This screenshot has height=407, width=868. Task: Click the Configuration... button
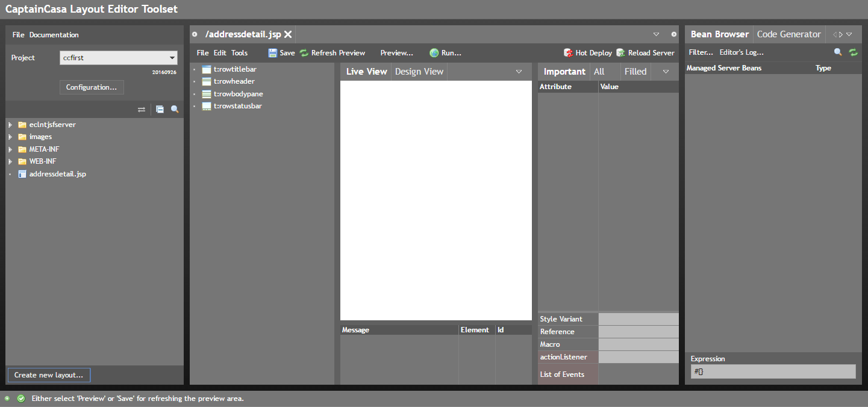92,87
